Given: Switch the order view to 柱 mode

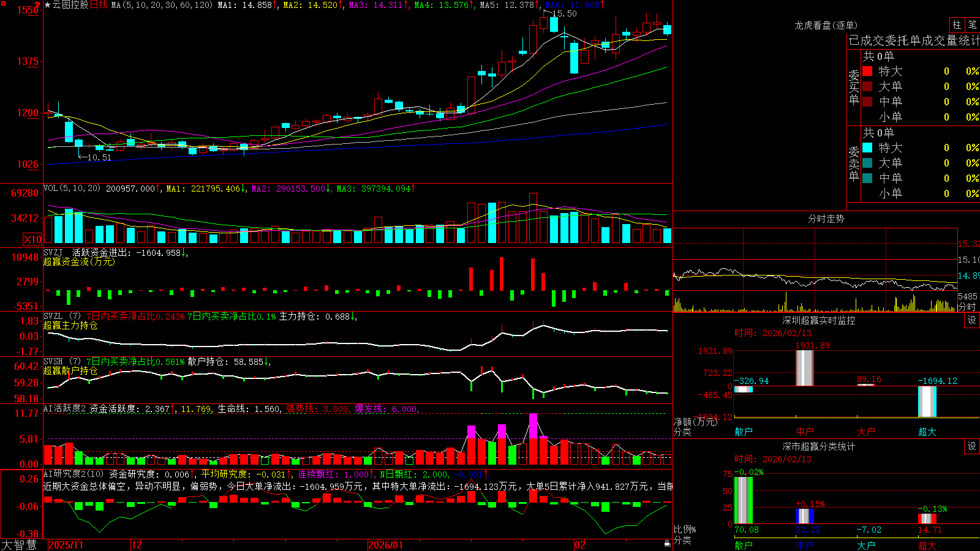Looking at the screenshot, I should click(957, 25).
